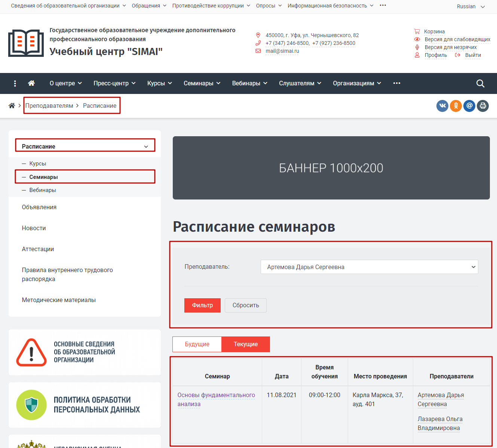Expand the Russian language selector
Screen dimensions: 497x448
coord(471,6)
